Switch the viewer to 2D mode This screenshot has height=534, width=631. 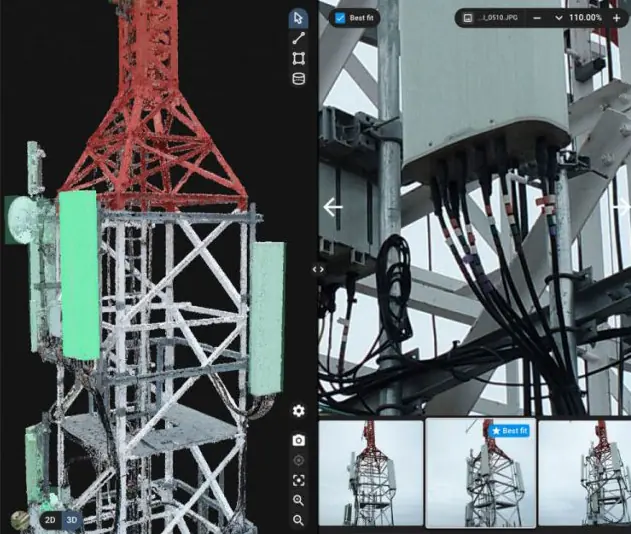coord(50,520)
